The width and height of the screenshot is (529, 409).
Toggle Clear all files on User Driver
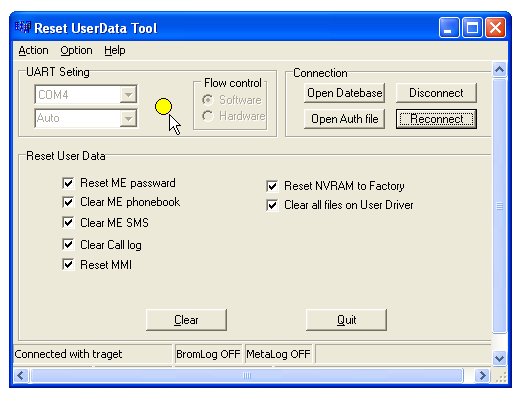(272, 205)
